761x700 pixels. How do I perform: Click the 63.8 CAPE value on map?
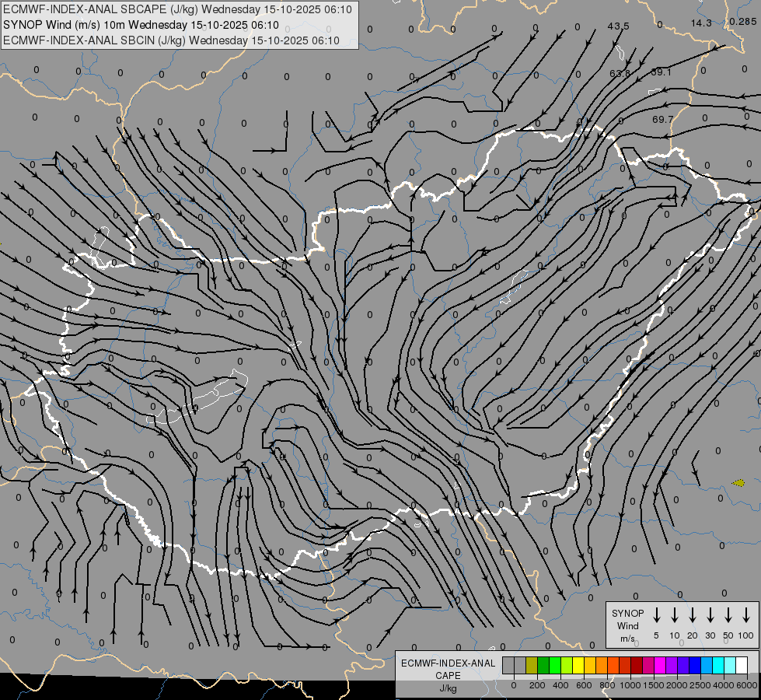click(x=620, y=73)
